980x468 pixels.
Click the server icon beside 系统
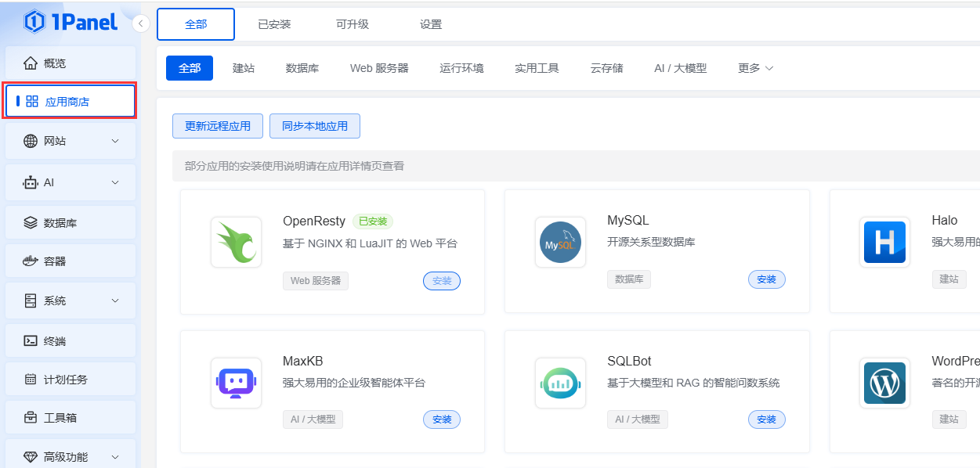31,301
